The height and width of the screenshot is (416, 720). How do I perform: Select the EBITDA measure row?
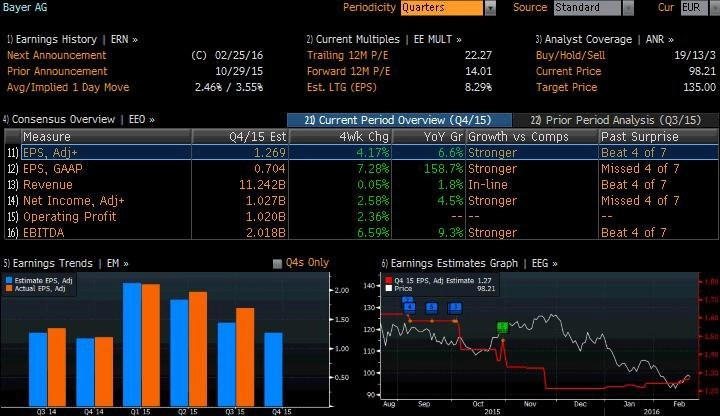pos(361,232)
